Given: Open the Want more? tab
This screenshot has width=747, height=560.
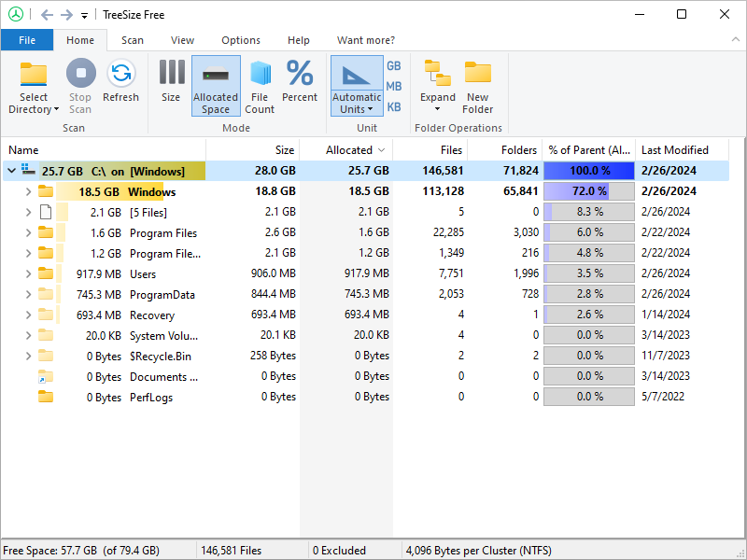Looking at the screenshot, I should (x=365, y=40).
